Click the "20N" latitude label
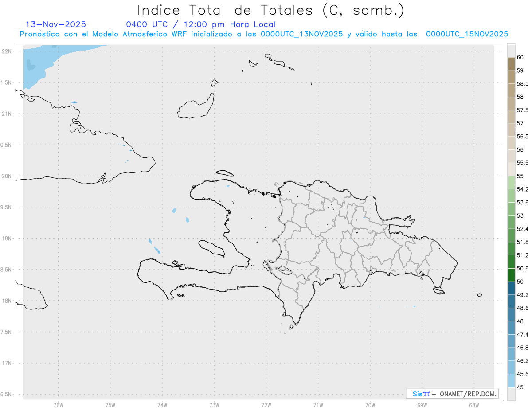This screenshot has width=532, height=411. [7, 176]
